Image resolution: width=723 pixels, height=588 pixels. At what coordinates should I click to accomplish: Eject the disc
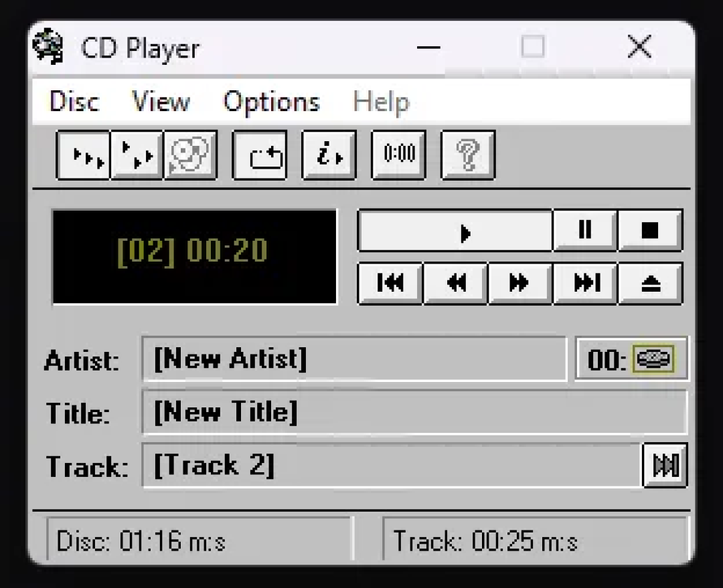(x=650, y=284)
